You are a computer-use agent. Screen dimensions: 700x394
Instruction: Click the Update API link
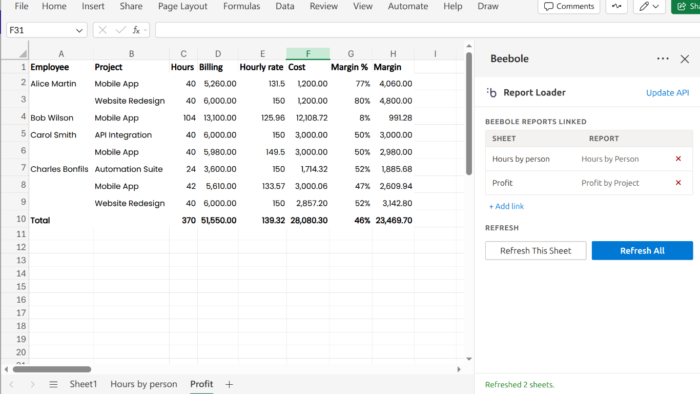pyautogui.click(x=667, y=93)
